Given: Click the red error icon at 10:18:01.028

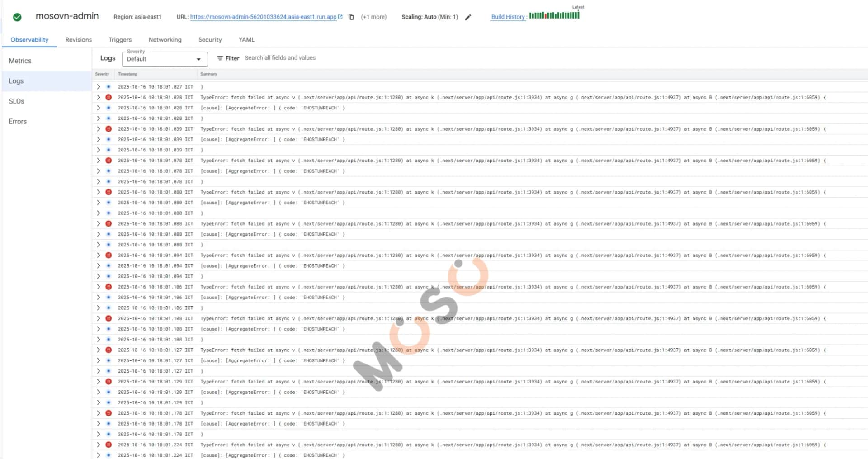Looking at the screenshot, I should [108, 97].
